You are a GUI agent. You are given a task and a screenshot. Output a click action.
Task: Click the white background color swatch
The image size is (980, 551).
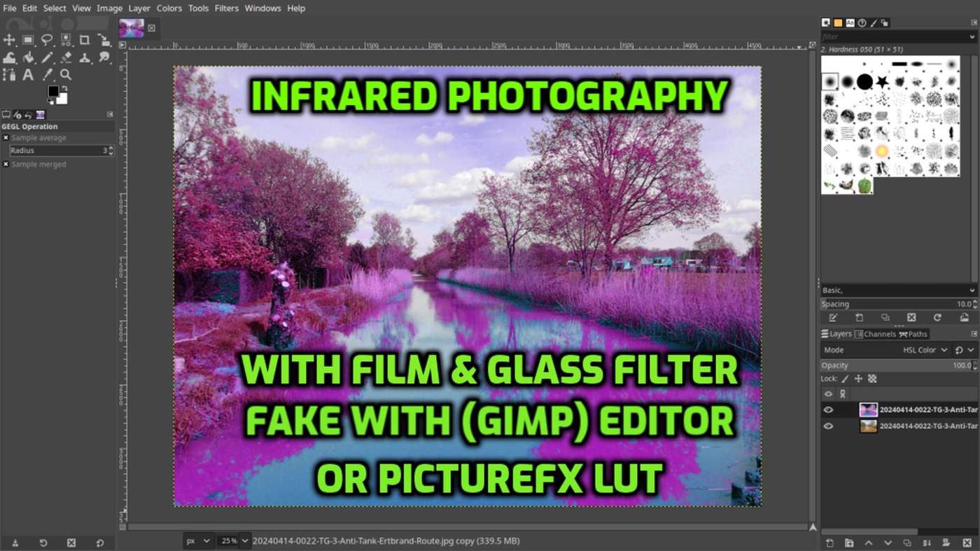[63, 100]
